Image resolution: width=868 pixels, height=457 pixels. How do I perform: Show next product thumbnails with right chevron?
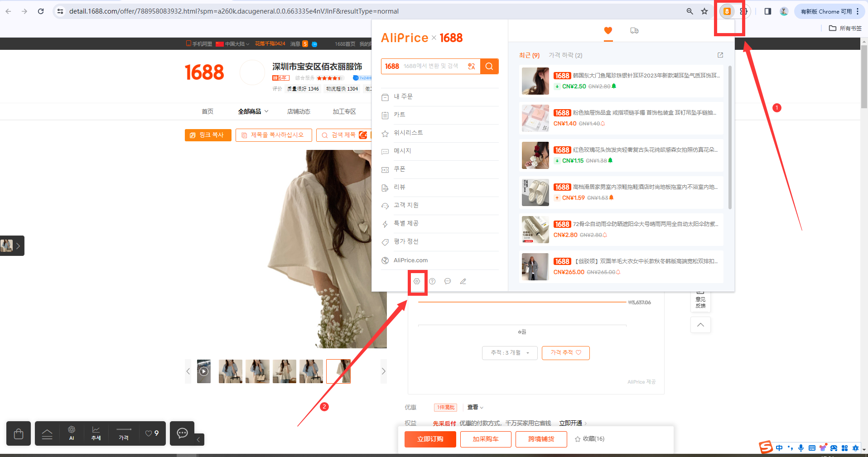(383, 371)
